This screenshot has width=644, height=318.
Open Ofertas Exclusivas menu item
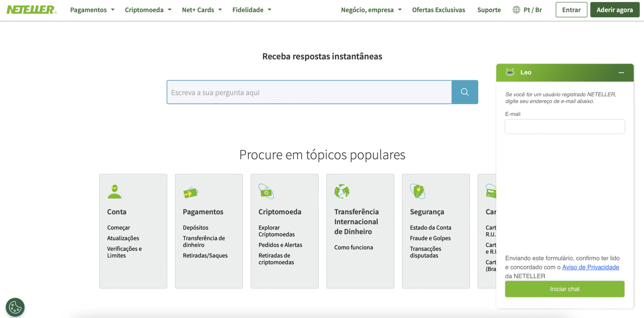click(x=438, y=10)
